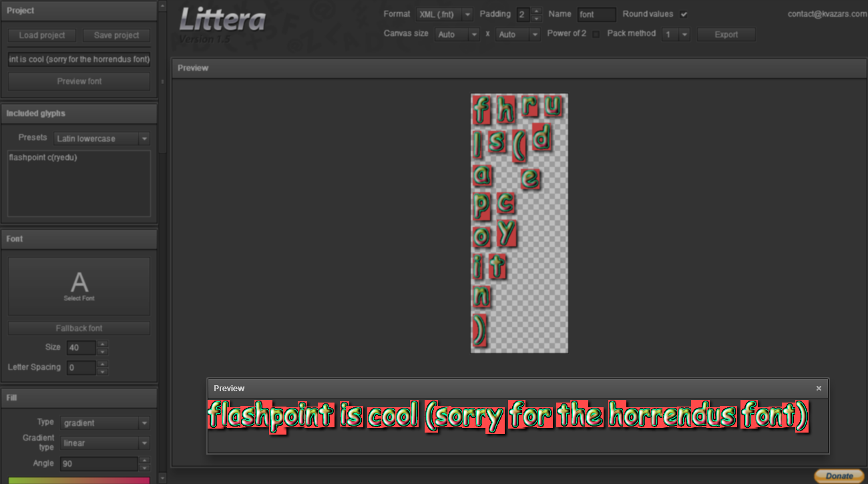The width and height of the screenshot is (868, 484).
Task: Click the Export button
Action: [726, 35]
